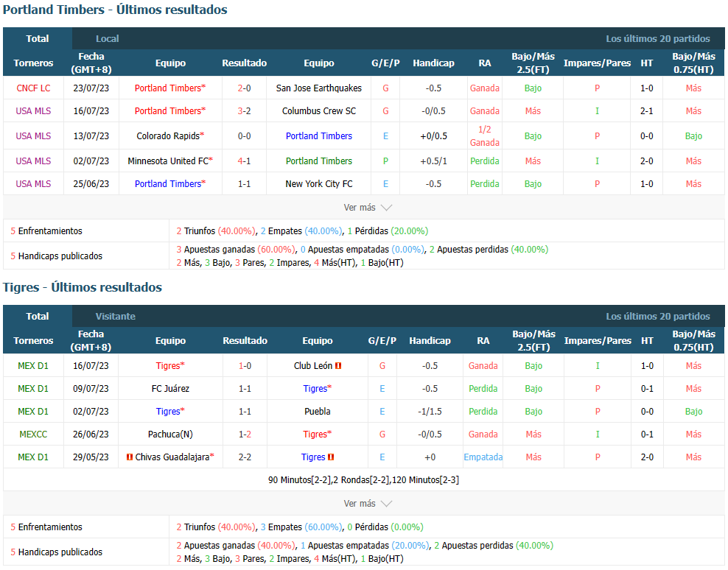
Task: Click Portland Timbers in the 23/07/23 row
Action: click(168, 88)
